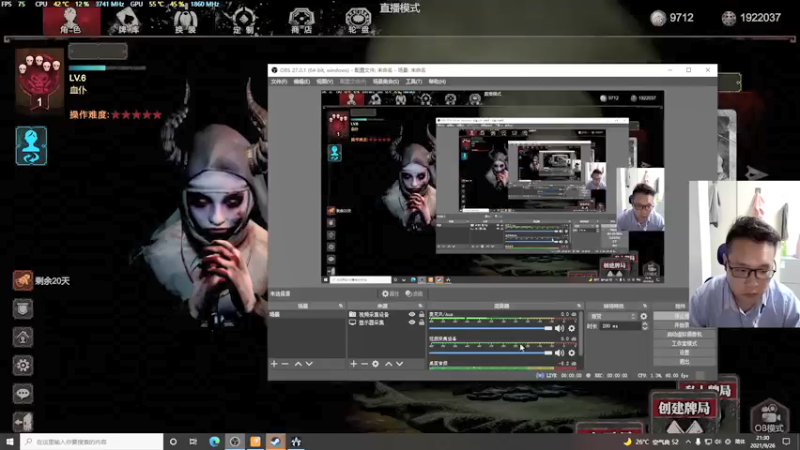Viewport: 800px width, 450px height.
Task: Click the Windows taskbar search box
Action: click(92, 441)
